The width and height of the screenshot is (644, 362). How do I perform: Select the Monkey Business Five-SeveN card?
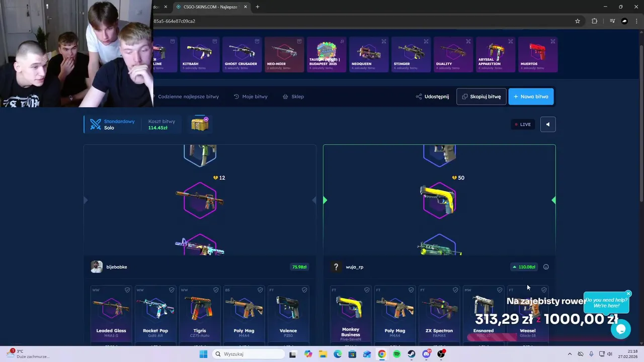tap(351, 315)
